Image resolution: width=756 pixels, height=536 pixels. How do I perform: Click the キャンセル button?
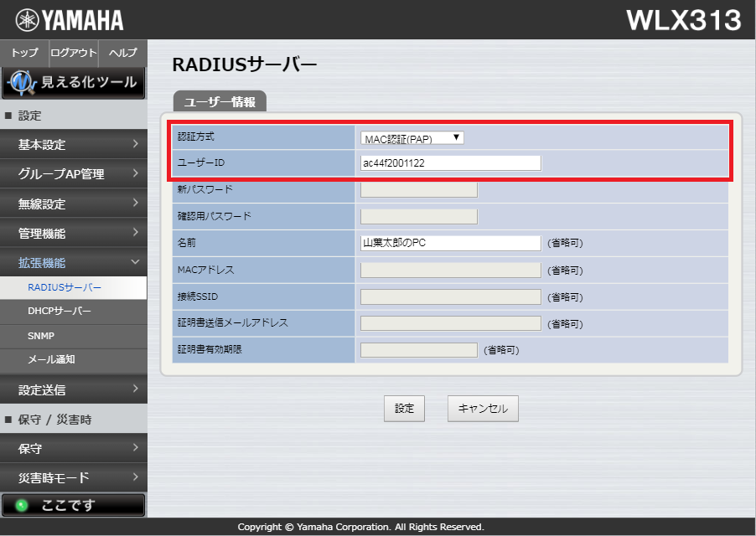pyautogui.click(x=482, y=408)
